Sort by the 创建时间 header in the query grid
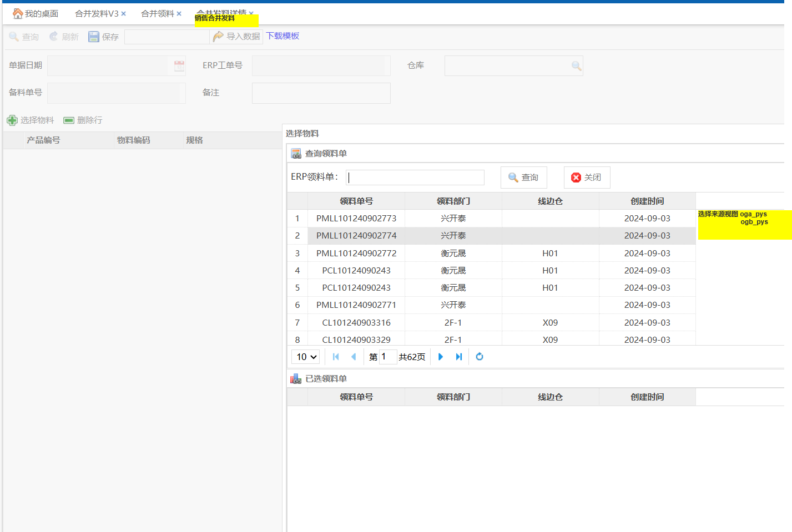Viewport: 792px width, 532px height. (647, 201)
